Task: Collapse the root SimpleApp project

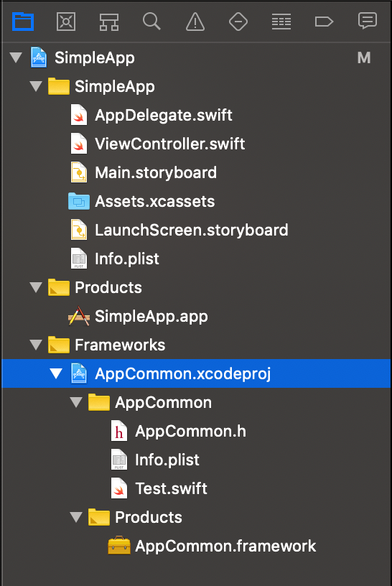Action: tap(16, 58)
